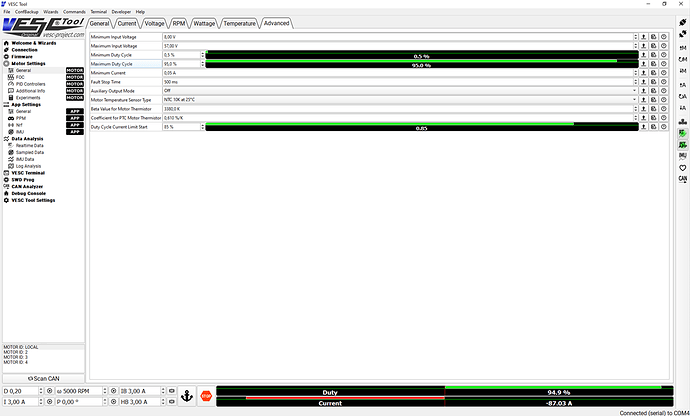The width and height of the screenshot is (690, 416).
Task: Click read-current icon for Maximum Duty Cycle
Action: (x=643, y=64)
